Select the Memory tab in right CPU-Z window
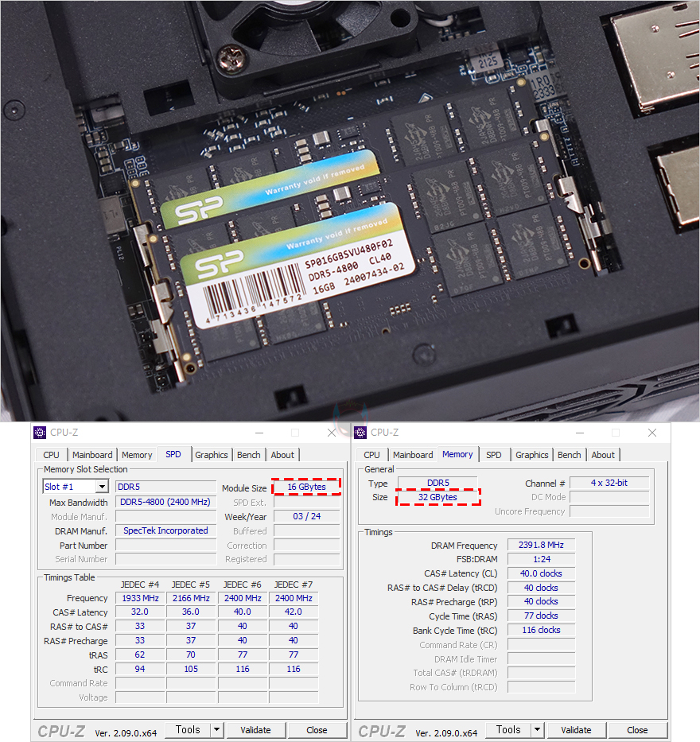The image size is (700, 742). tap(457, 454)
